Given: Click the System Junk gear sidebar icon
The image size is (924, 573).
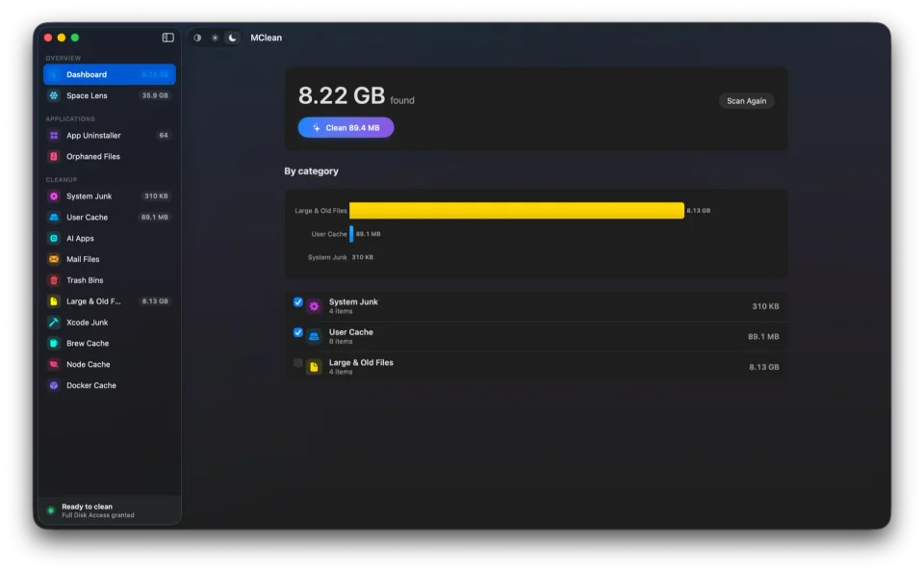Looking at the screenshot, I should pyautogui.click(x=54, y=195).
